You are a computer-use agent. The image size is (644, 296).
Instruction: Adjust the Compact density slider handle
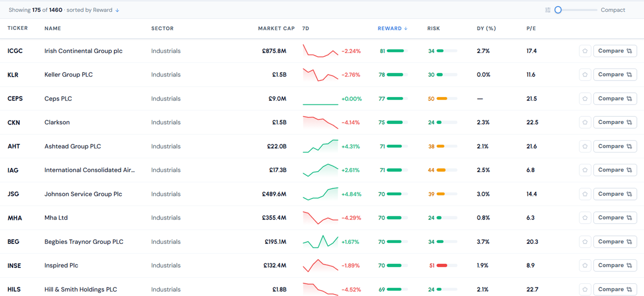pyautogui.click(x=558, y=10)
